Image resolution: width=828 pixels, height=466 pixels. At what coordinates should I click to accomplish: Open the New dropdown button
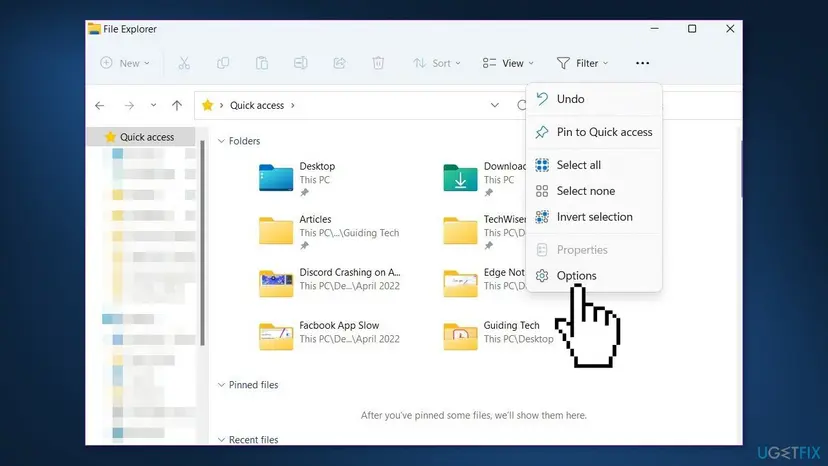click(x=125, y=63)
